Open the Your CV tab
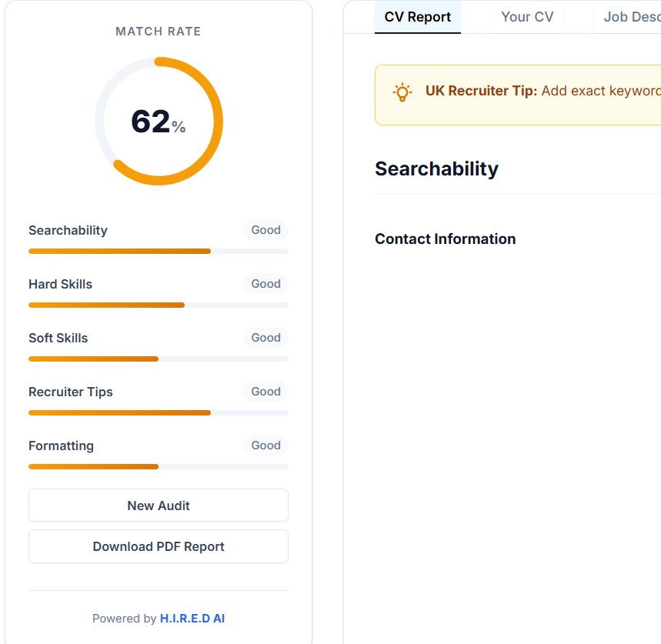Image resolution: width=661 pixels, height=644 pixels. pos(527,17)
